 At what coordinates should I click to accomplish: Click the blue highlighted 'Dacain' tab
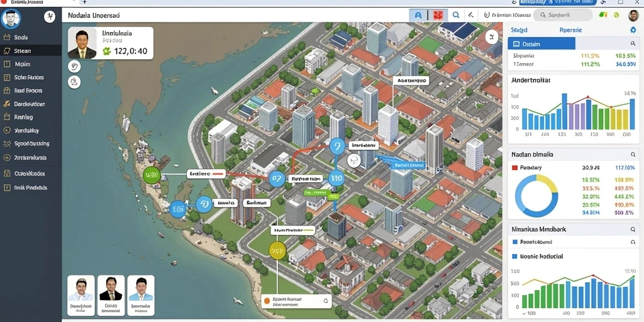(541, 43)
